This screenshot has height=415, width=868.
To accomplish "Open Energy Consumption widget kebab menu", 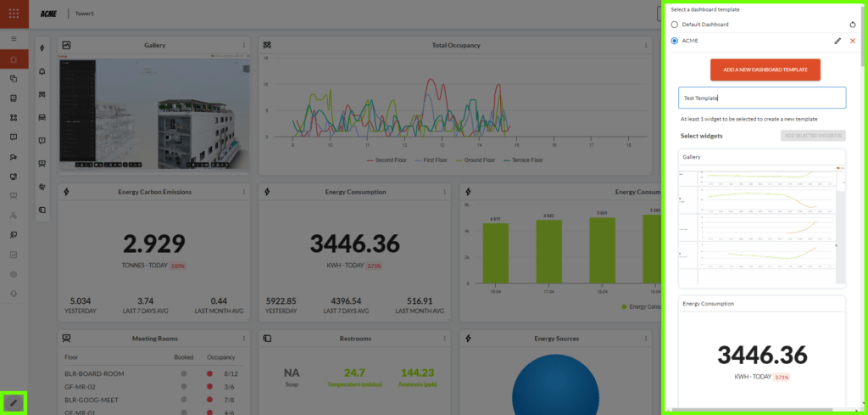I will [x=444, y=192].
